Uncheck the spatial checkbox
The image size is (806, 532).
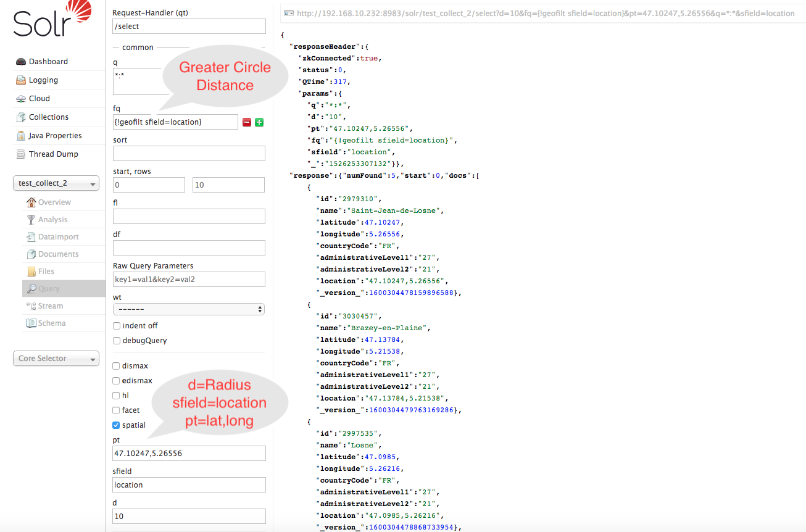click(x=117, y=425)
